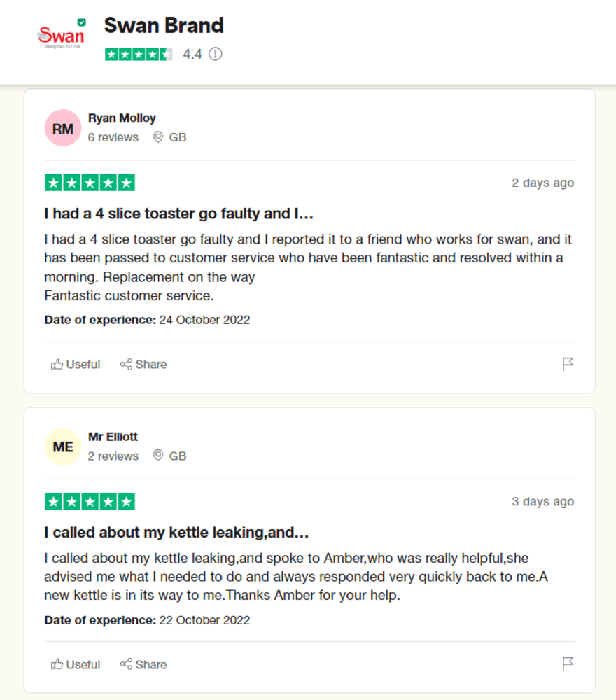This screenshot has width=616, height=700.
Task: Click the five-star rating on Mr Elliott's review
Action: (x=90, y=501)
